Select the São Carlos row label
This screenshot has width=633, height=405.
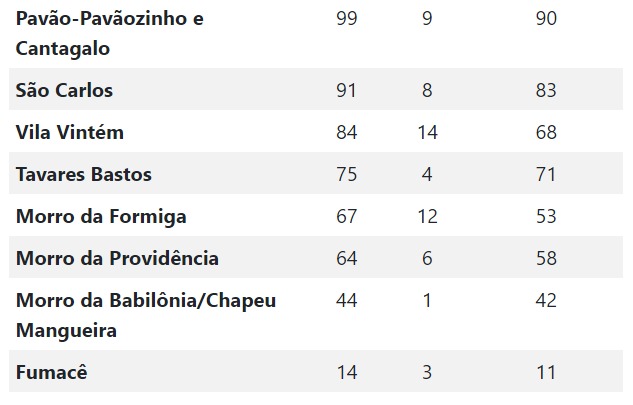point(64,90)
